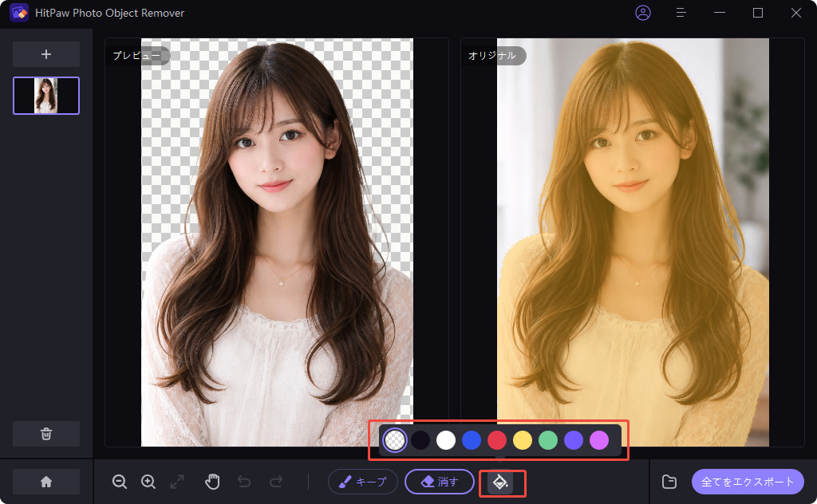Open the background fill color bucket tool

500,482
